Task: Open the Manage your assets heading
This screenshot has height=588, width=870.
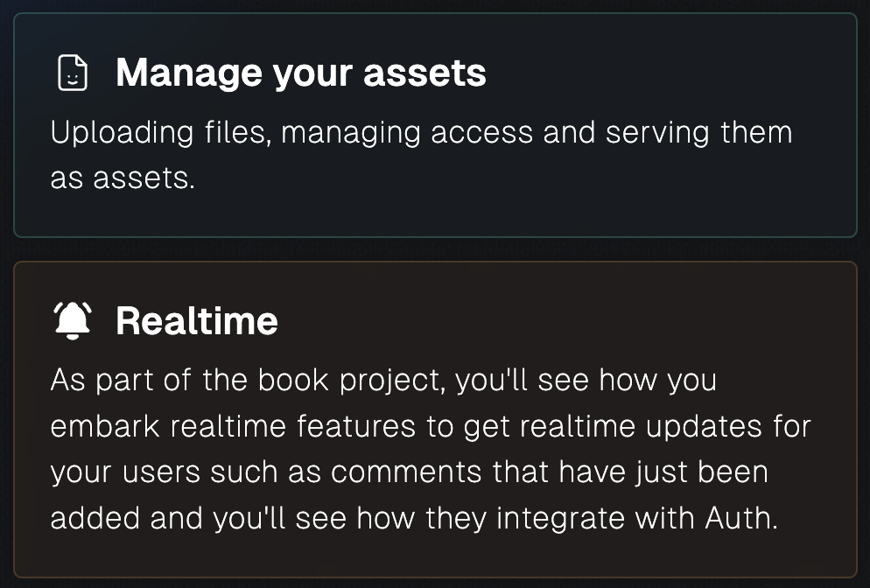Action: [301, 73]
